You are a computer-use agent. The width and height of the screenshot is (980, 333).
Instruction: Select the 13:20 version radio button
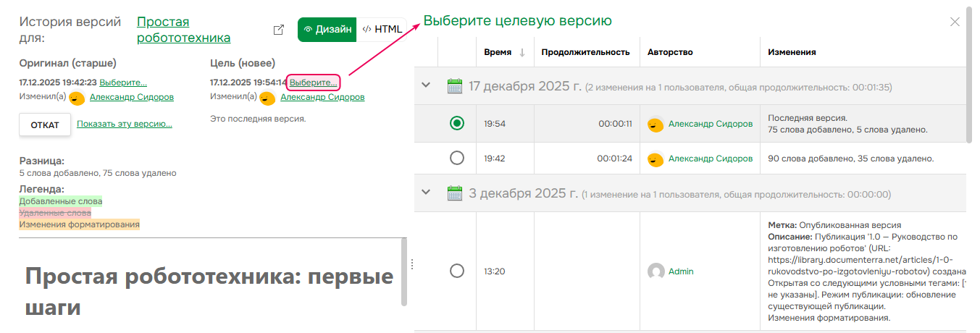click(457, 271)
